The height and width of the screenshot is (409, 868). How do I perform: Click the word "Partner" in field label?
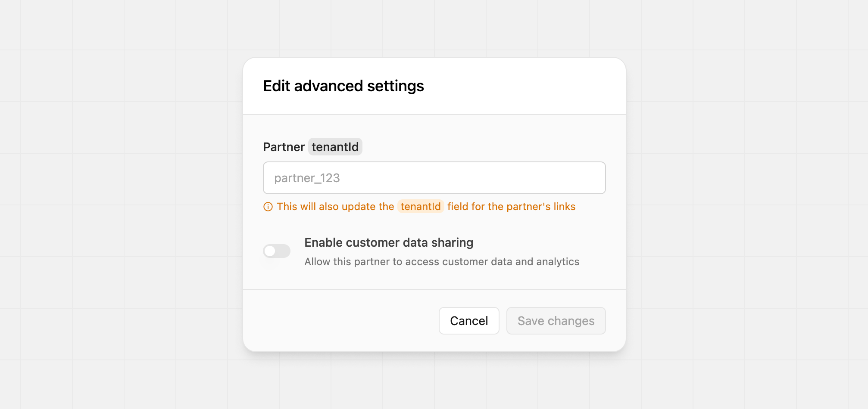284,147
